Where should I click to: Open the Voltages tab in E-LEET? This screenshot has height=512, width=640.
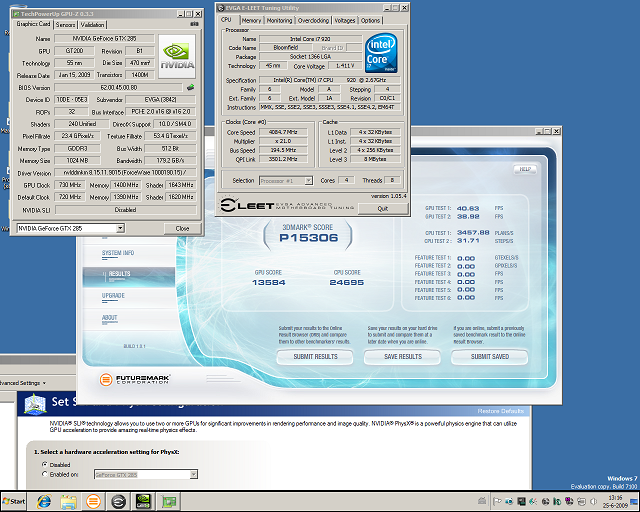pos(344,20)
